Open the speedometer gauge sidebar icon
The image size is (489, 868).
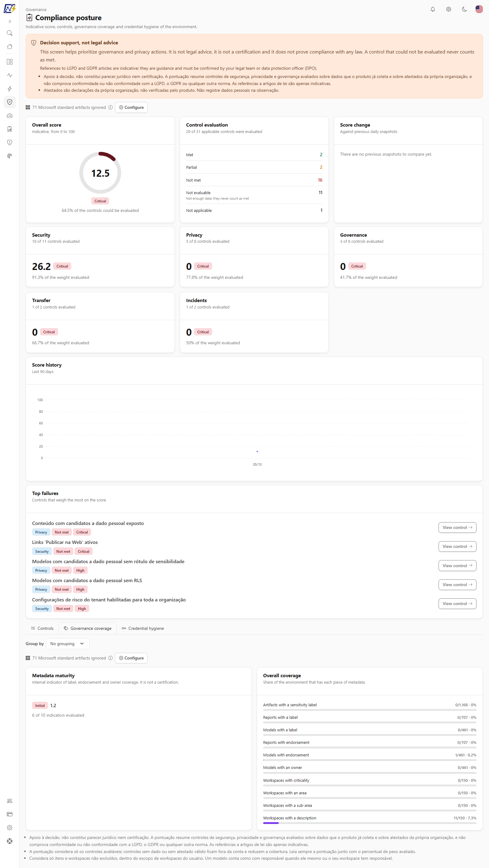click(x=9, y=116)
